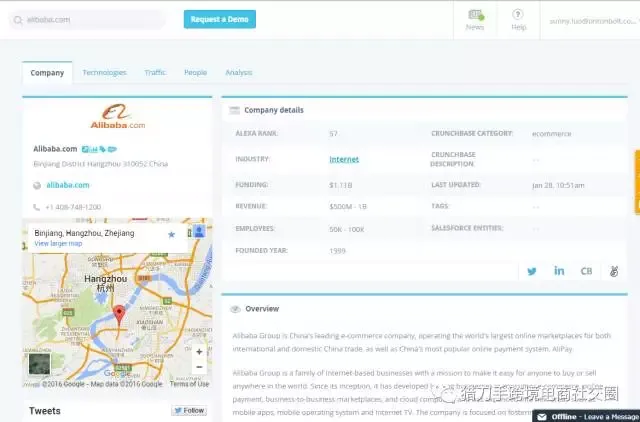Click the search magnifier icon

pos(18,20)
